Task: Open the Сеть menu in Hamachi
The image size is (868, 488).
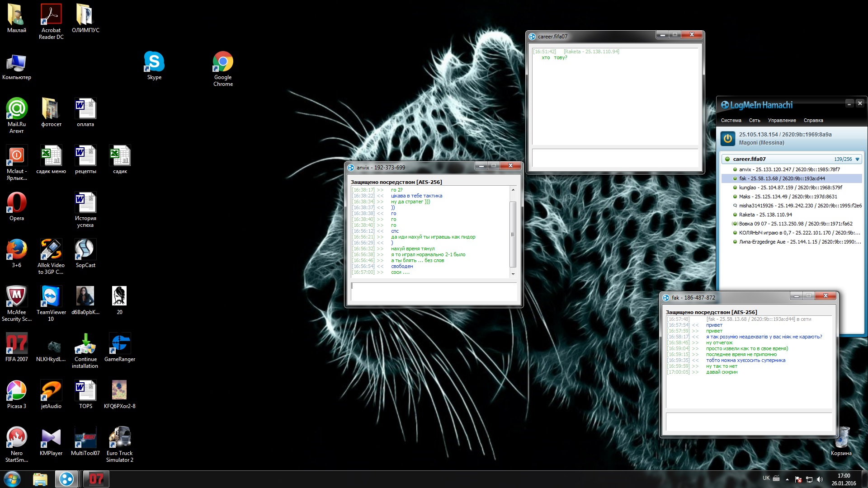Action: (754, 120)
